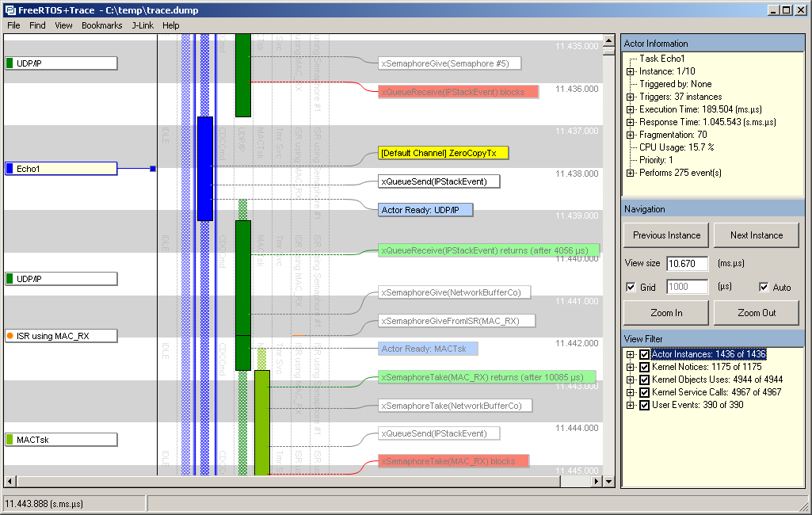The width and height of the screenshot is (812, 515).
Task: Click the Grid interval input field
Action: [687, 287]
